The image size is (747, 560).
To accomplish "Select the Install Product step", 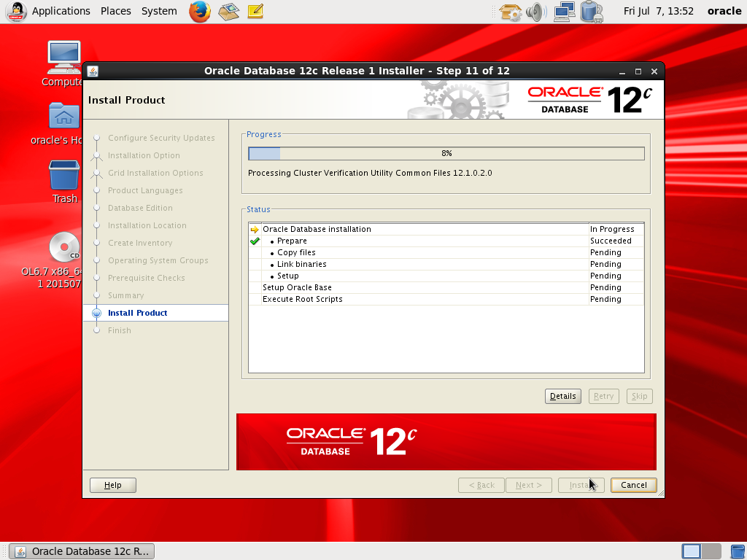I will tap(137, 313).
